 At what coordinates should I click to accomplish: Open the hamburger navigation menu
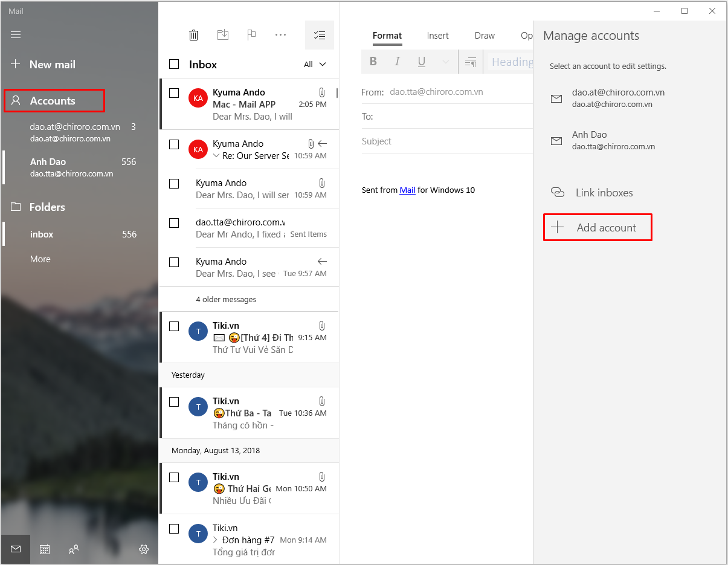[x=16, y=35]
